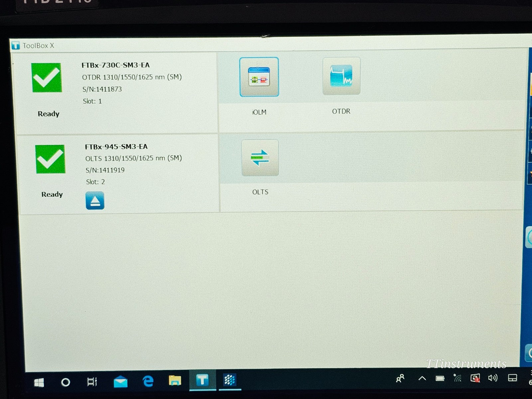Expand hidden system tray icons chevron
This screenshot has width=532, height=399.
(x=422, y=378)
